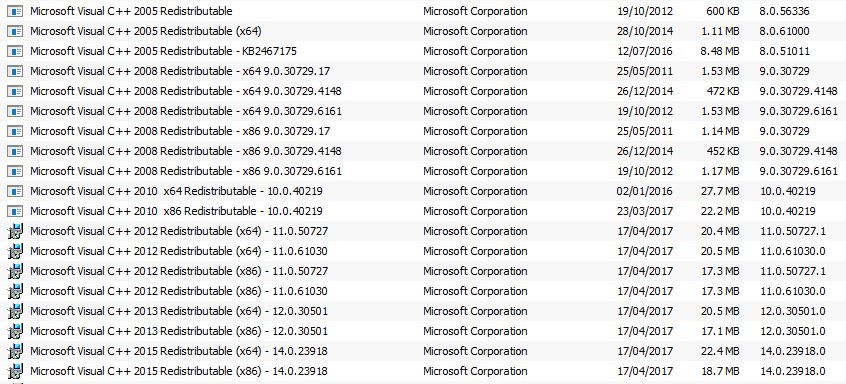This screenshot has width=846, height=384.
Task: Select Visual C++ 2010 x64 Redistributable name
Action: (x=176, y=191)
